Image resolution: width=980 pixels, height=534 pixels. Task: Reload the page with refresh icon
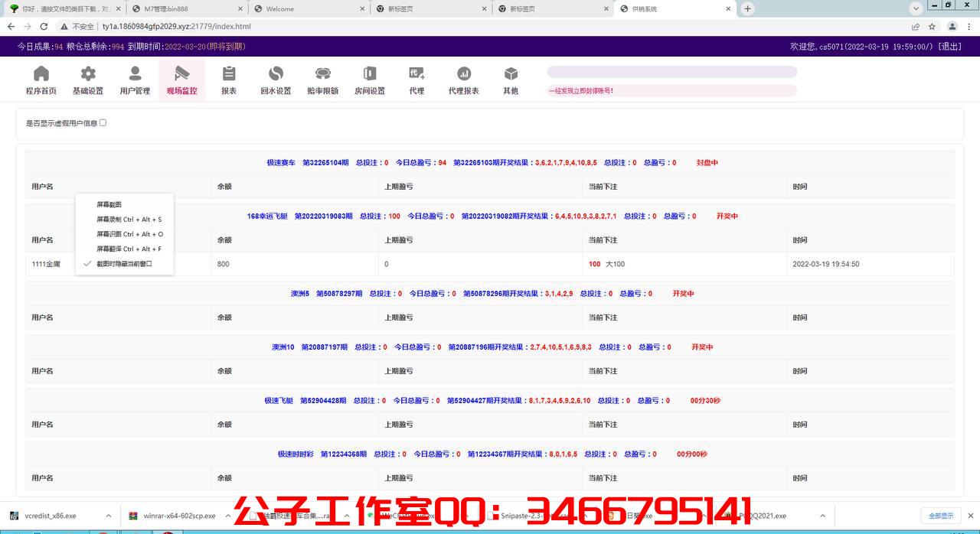tap(44, 26)
